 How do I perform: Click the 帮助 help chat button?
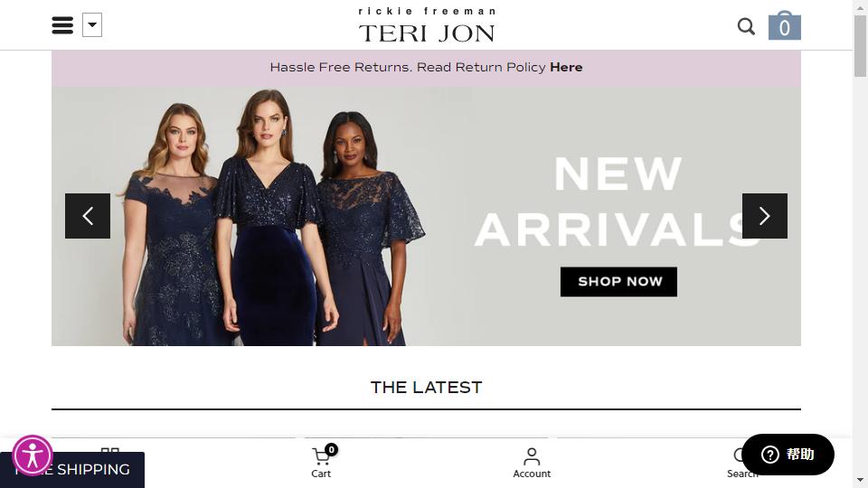[x=788, y=455]
